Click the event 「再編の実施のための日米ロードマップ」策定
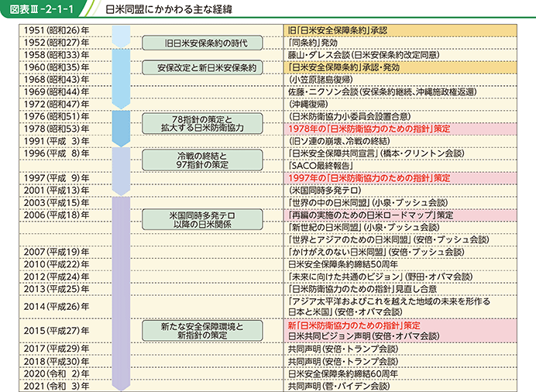Screen dimensions: 536x392 click(371, 215)
